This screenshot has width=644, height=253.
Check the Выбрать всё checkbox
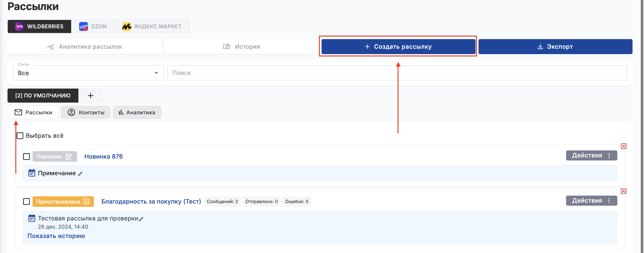click(x=20, y=136)
